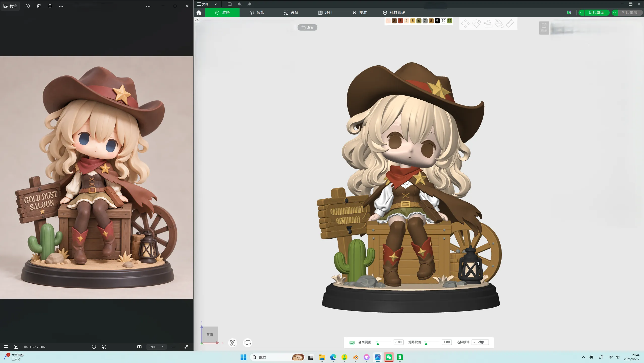The height and width of the screenshot is (363, 644).
Task: Select the Lay on face tool icon
Action: [488, 24]
